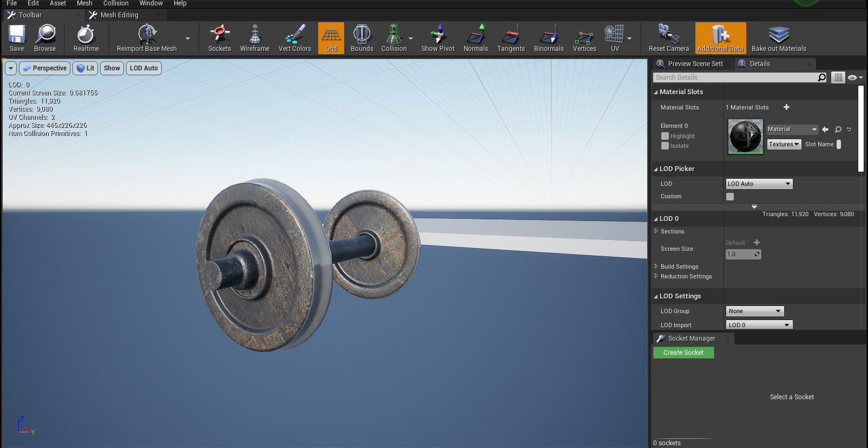Save the mesh with the Save icon
Screen dimensions: 868x448
pos(17,38)
